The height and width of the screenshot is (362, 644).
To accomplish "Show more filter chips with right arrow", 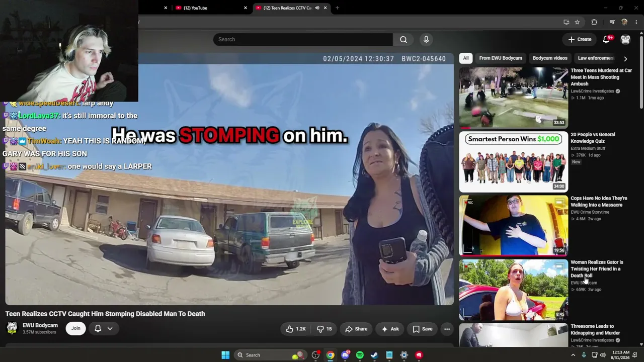I will point(625,59).
